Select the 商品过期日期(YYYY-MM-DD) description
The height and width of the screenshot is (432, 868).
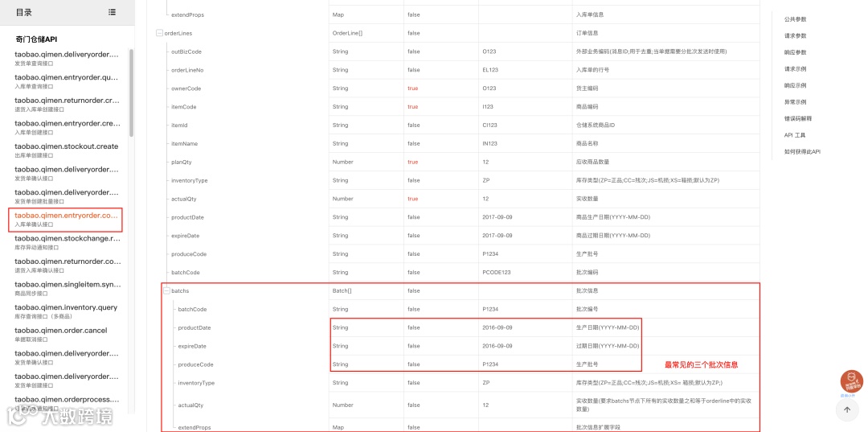click(612, 236)
